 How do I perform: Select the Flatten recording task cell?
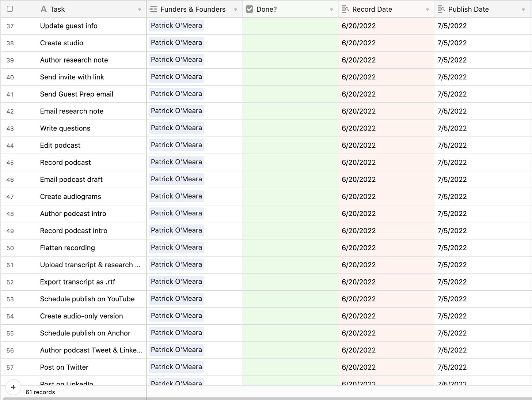[68, 248]
